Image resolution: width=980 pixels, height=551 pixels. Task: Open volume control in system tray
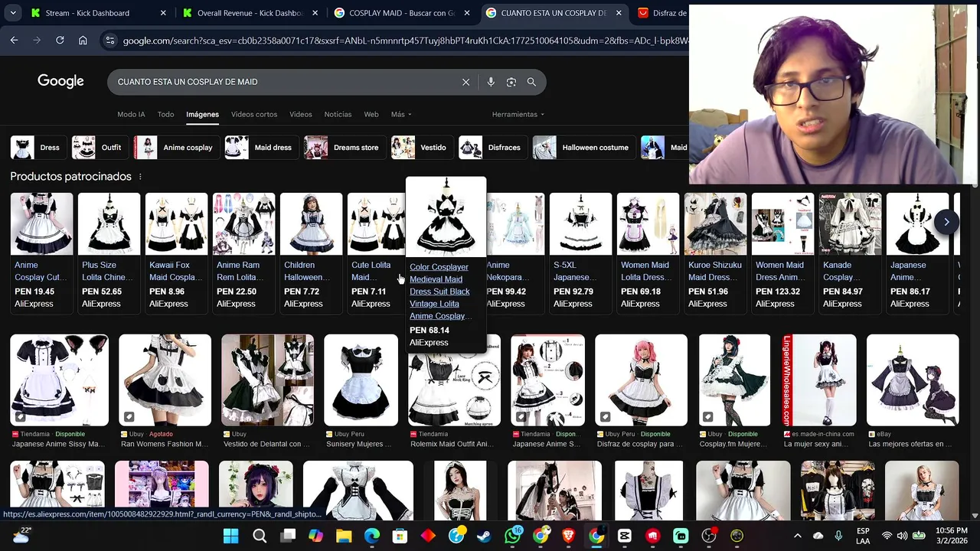[903, 536]
